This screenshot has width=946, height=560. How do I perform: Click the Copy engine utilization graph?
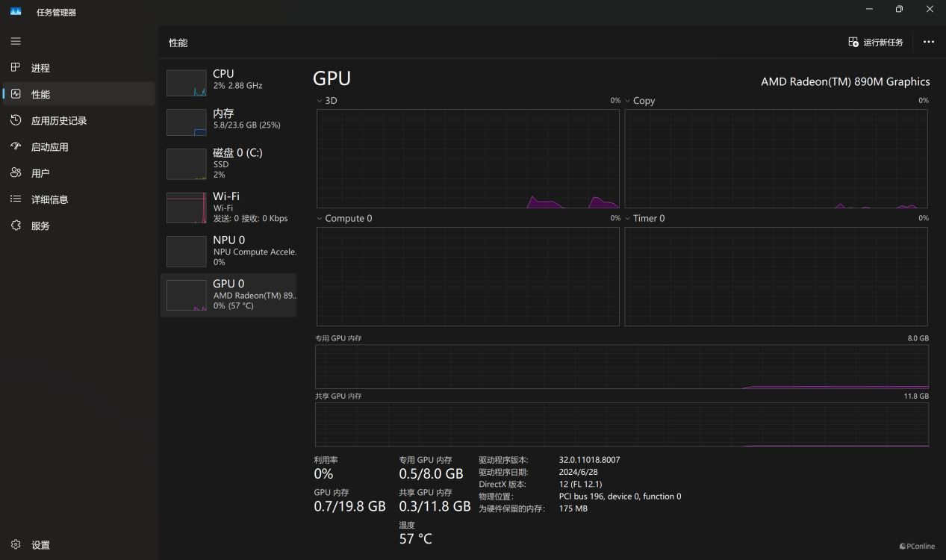[776, 158]
